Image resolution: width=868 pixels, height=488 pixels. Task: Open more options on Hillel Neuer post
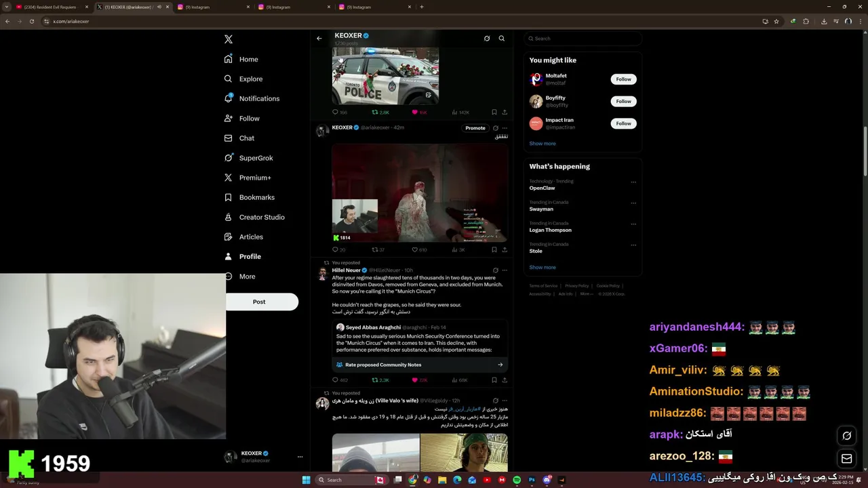point(505,270)
